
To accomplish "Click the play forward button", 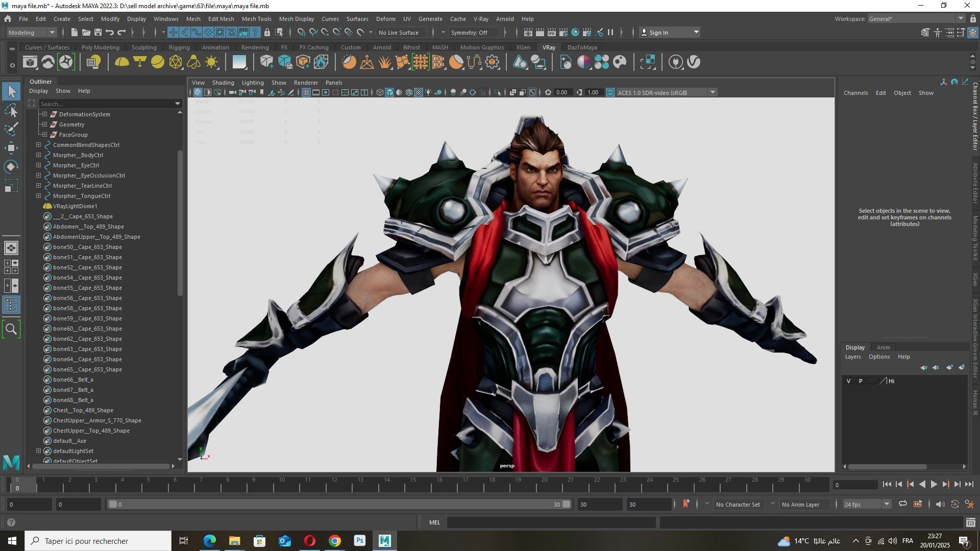I will pyautogui.click(x=934, y=485).
